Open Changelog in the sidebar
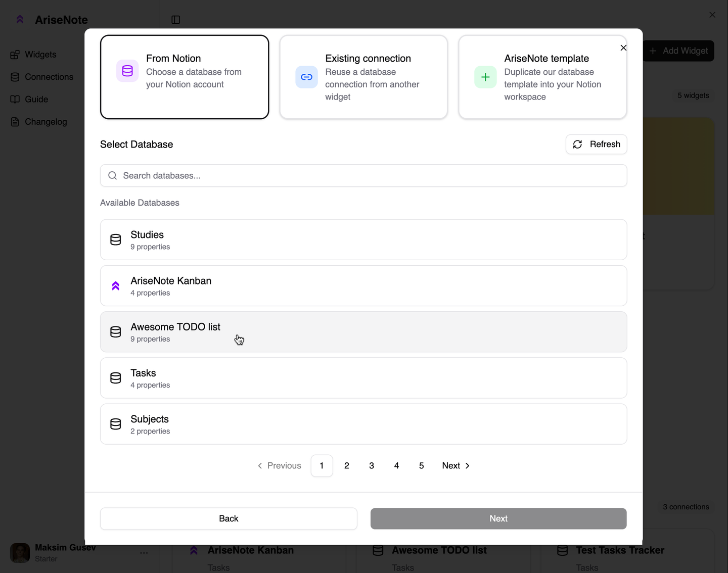The width and height of the screenshot is (728, 573). 38,122
